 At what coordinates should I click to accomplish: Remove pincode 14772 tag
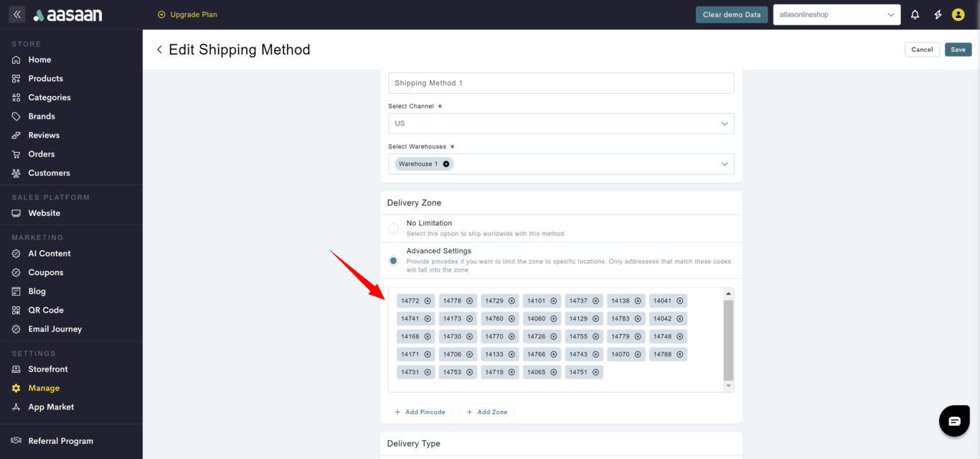428,301
